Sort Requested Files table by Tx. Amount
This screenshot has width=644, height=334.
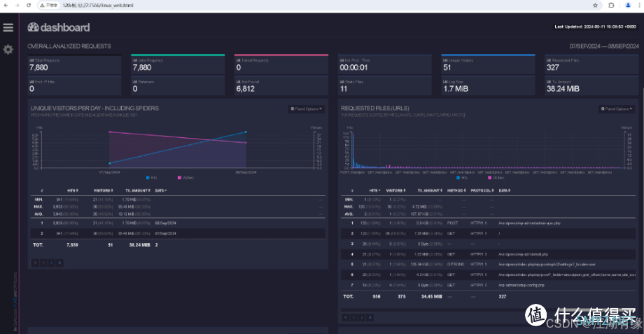(x=430, y=190)
